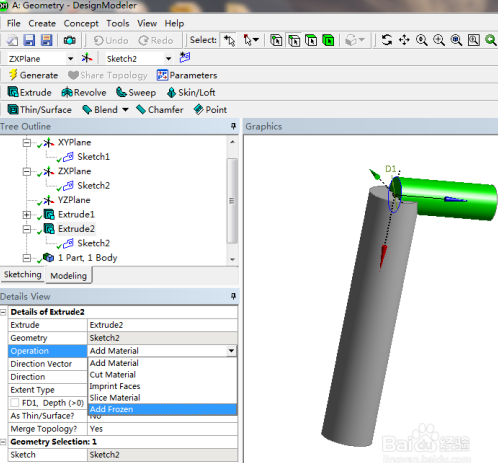
Task: Select the green bodies selection filter icon
Action: click(328, 40)
